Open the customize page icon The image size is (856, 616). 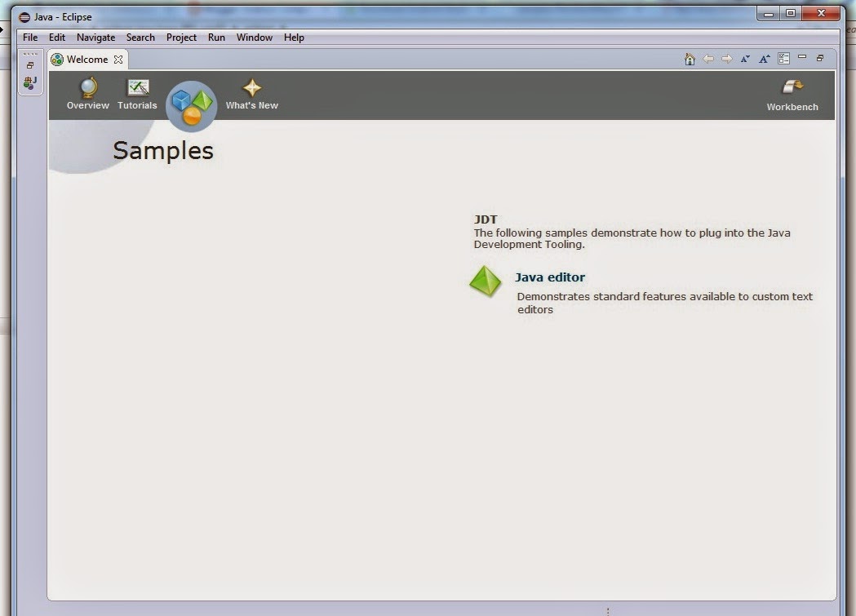pyautogui.click(x=784, y=59)
